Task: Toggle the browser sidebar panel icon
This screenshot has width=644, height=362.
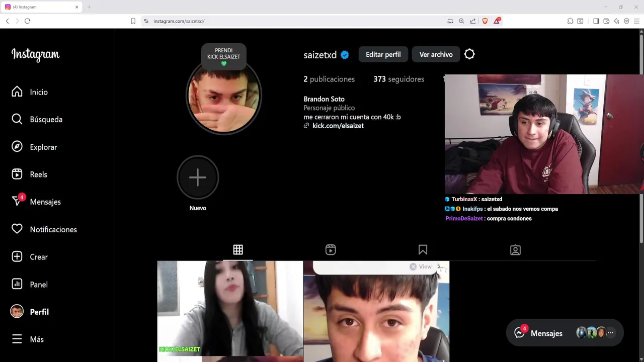Action: (x=596, y=21)
